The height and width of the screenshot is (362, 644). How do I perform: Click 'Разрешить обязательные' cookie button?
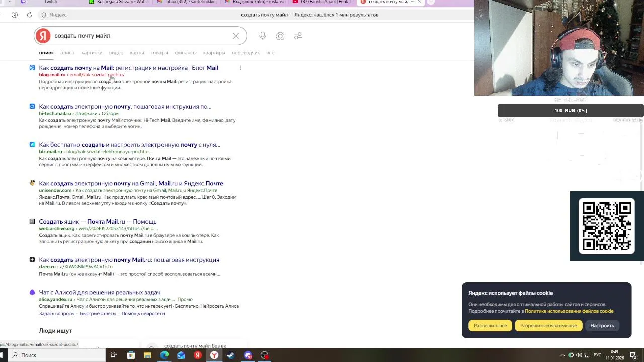[548, 326]
